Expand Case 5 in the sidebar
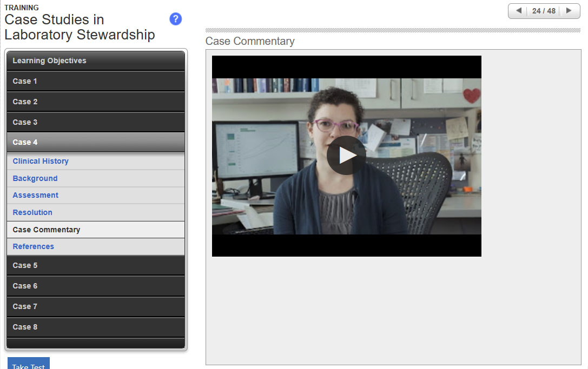 pyautogui.click(x=96, y=265)
